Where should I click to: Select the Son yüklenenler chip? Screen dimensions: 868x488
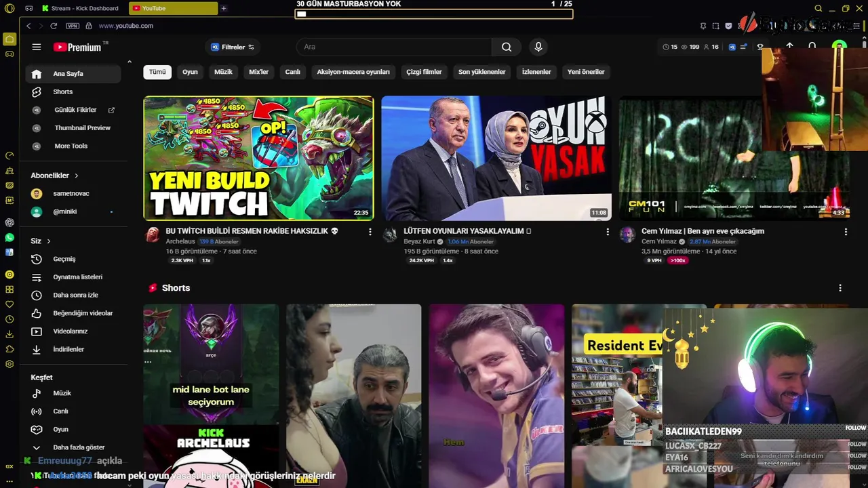pyautogui.click(x=481, y=72)
